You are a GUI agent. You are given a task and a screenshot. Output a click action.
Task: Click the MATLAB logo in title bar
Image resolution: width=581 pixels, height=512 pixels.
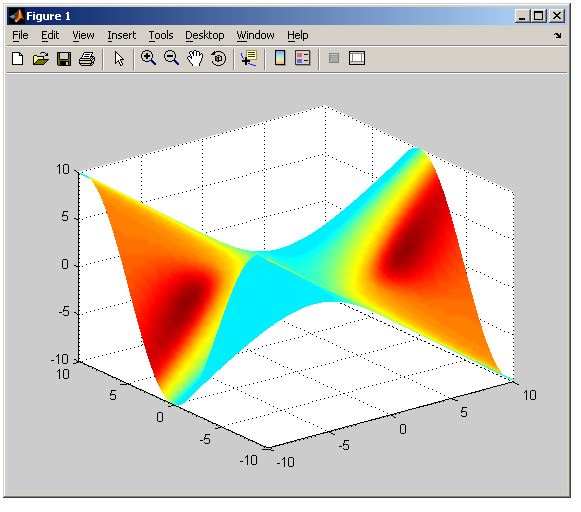[x=17, y=16]
